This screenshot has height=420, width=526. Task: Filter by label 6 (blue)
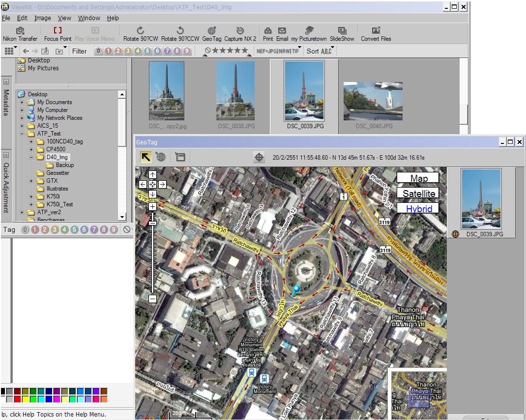click(x=157, y=51)
